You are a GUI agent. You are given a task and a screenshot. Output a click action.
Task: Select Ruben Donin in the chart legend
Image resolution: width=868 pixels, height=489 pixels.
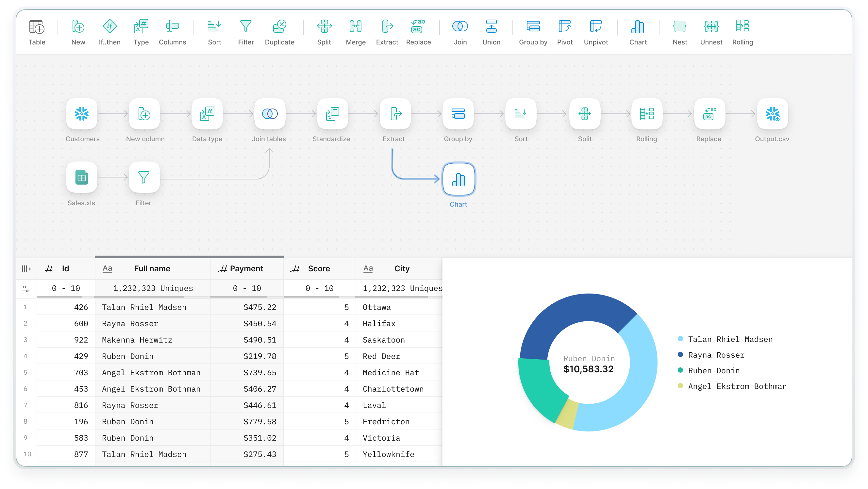tap(714, 370)
